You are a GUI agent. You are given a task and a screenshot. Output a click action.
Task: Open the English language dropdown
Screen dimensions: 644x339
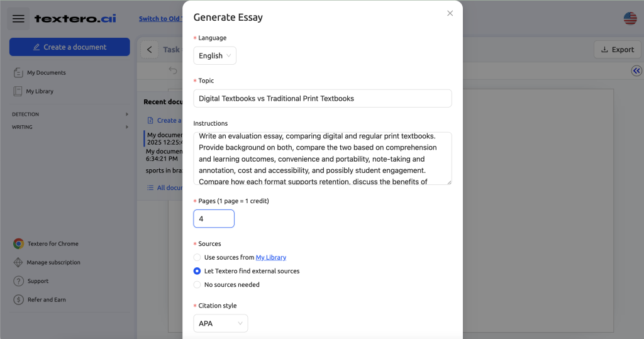[x=215, y=55]
